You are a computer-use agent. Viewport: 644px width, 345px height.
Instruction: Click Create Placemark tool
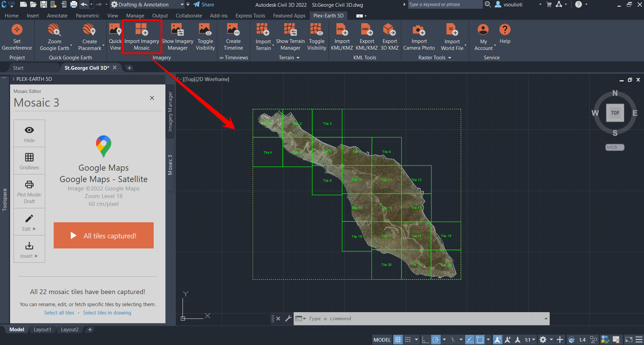[x=90, y=37]
